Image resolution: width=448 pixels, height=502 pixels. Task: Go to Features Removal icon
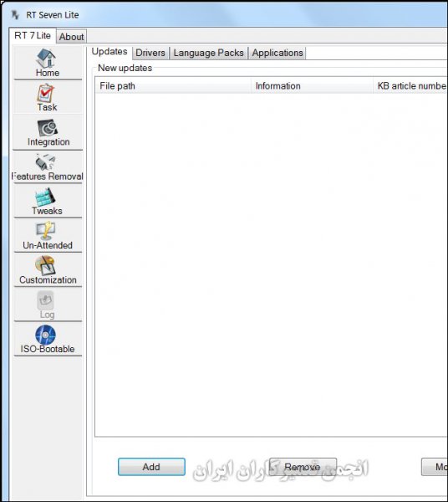[46, 162]
